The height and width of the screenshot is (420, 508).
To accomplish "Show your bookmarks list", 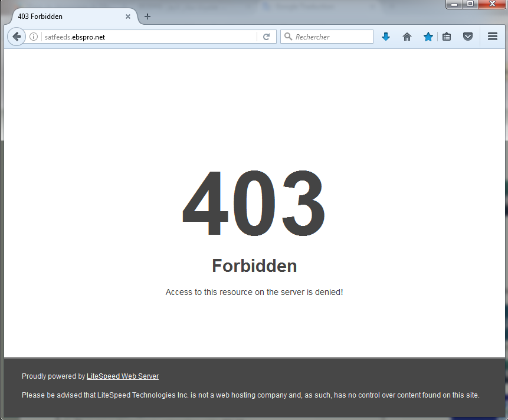I will 447,37.
